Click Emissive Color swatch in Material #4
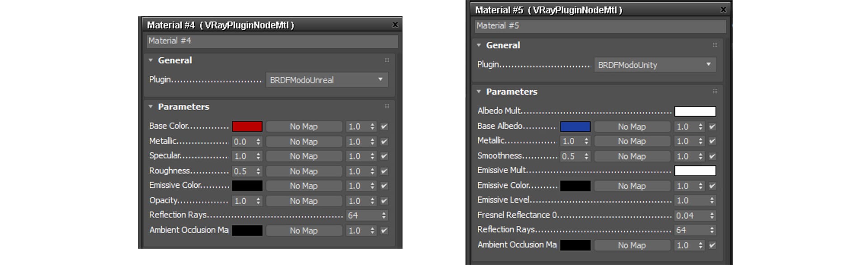The height and width of the screenshot is (265, 868). [x=247, y=186]
